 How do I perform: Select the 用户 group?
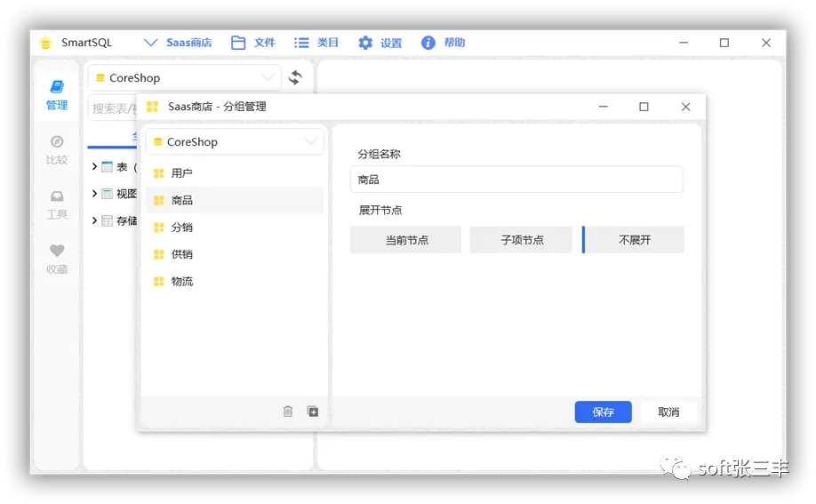(234, 172)
